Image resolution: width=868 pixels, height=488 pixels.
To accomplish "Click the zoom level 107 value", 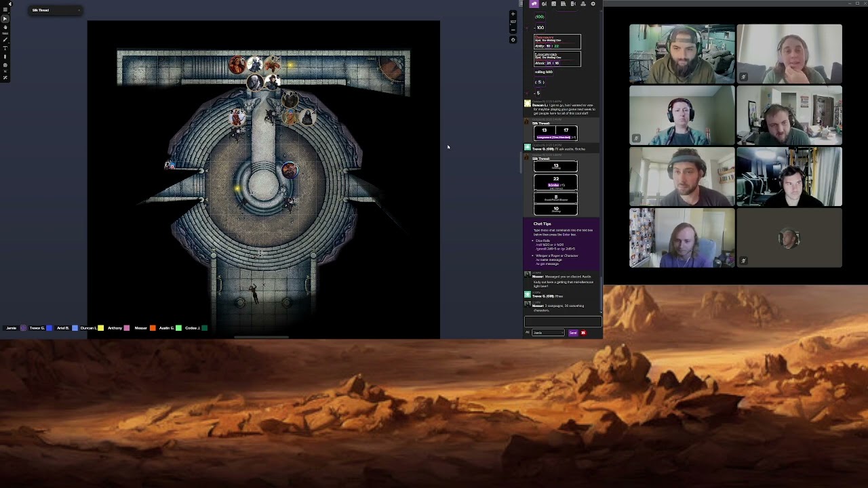I will coord(513,22).
